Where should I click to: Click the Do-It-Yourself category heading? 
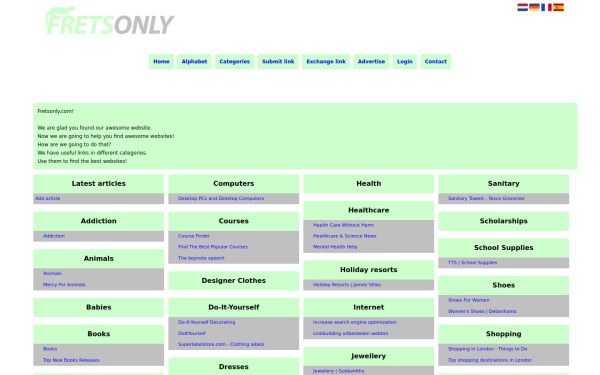(234, 308)
